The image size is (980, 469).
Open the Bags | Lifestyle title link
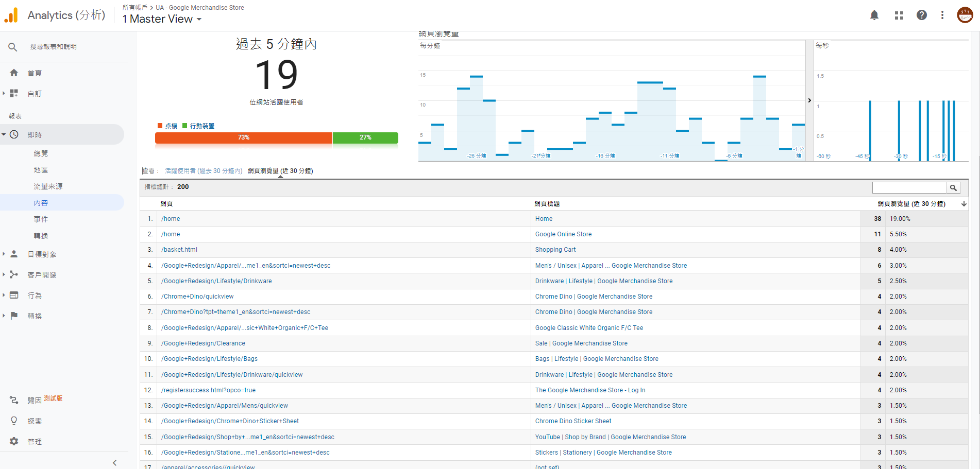click(597, 359)
